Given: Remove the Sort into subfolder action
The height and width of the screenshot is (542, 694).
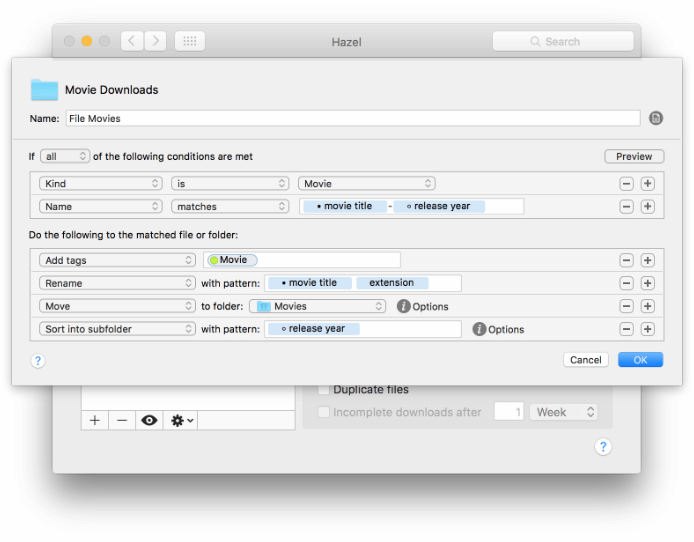Looking at the screenshot, I should 626,329.
